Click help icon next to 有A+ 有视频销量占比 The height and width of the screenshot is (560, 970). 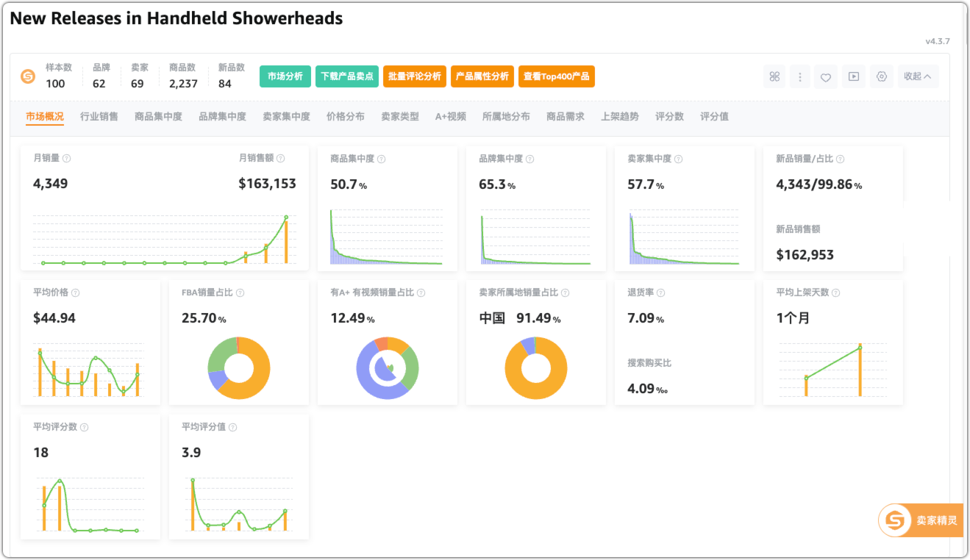coord(421,292)
